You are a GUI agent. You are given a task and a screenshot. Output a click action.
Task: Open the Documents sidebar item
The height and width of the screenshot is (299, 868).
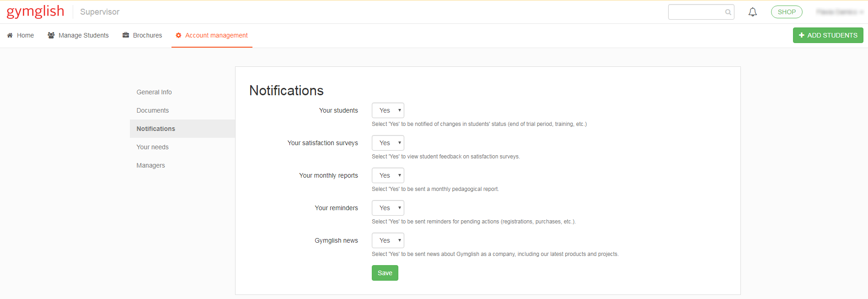point(153,110)
